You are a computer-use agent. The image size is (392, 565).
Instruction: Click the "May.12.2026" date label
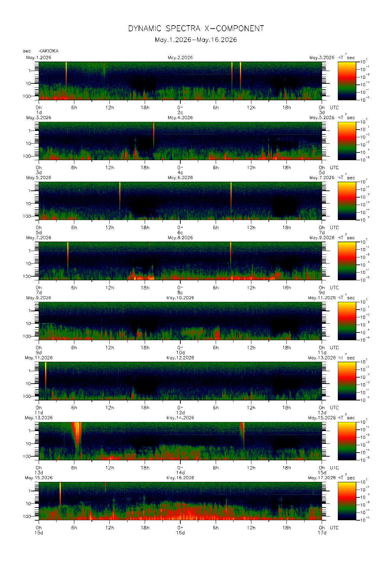pos(180,358)
